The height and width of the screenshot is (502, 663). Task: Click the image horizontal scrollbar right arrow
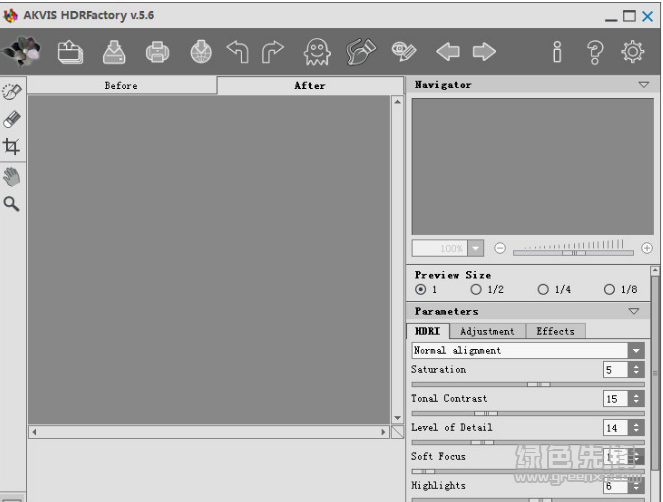(x=383, y=432)
